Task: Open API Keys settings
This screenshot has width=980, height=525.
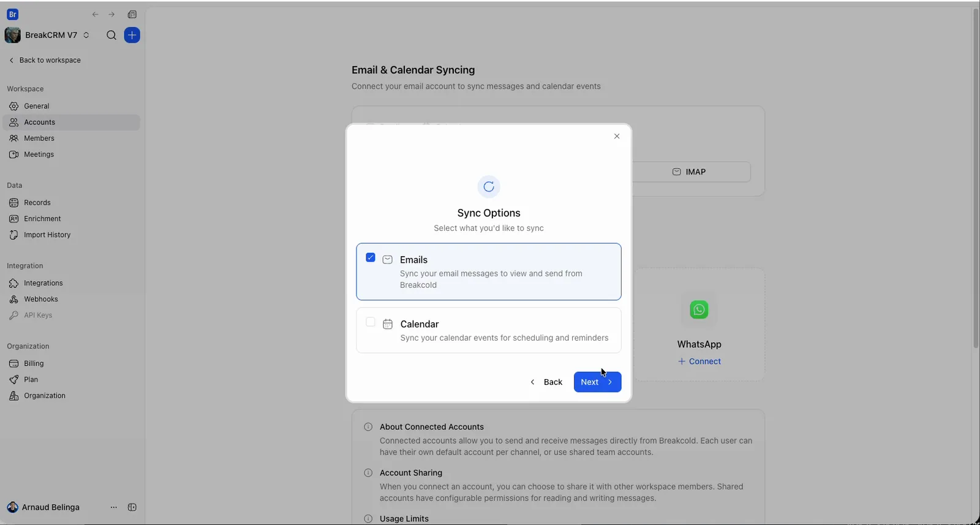Action: pyautogui.click(x=71, y=315)
